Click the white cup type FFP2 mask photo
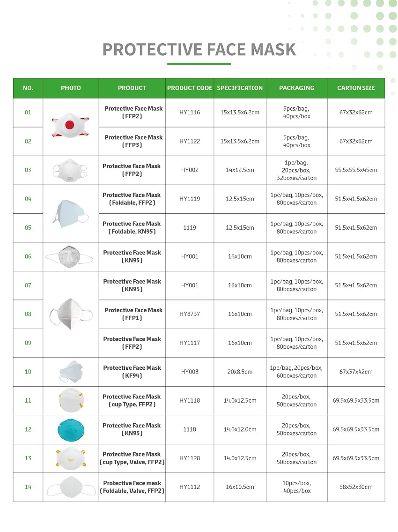Viewport: 398px width, 532px height. [x=71, y=401]
